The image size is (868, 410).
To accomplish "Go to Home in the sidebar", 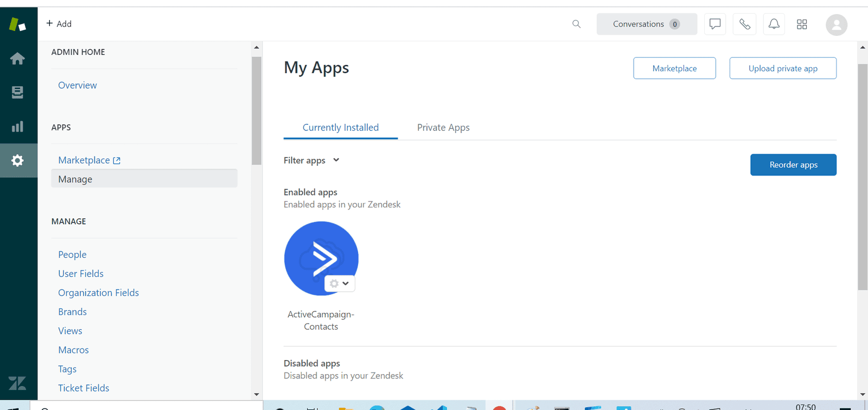I will [x=17, y=59].
